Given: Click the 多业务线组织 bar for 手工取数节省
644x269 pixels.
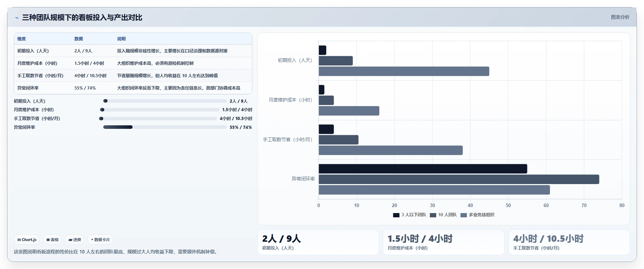Looking at the screenshot, I should click(x=391, y=150).
